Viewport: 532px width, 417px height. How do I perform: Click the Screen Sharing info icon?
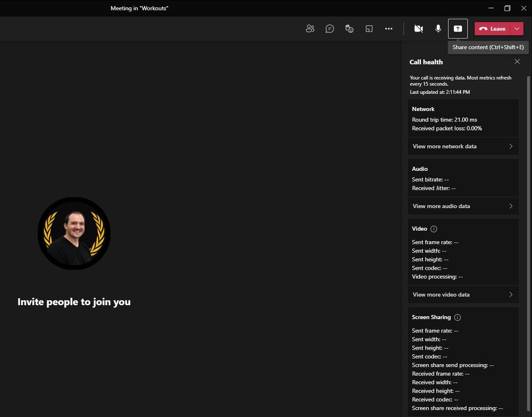tap(457, 317)
